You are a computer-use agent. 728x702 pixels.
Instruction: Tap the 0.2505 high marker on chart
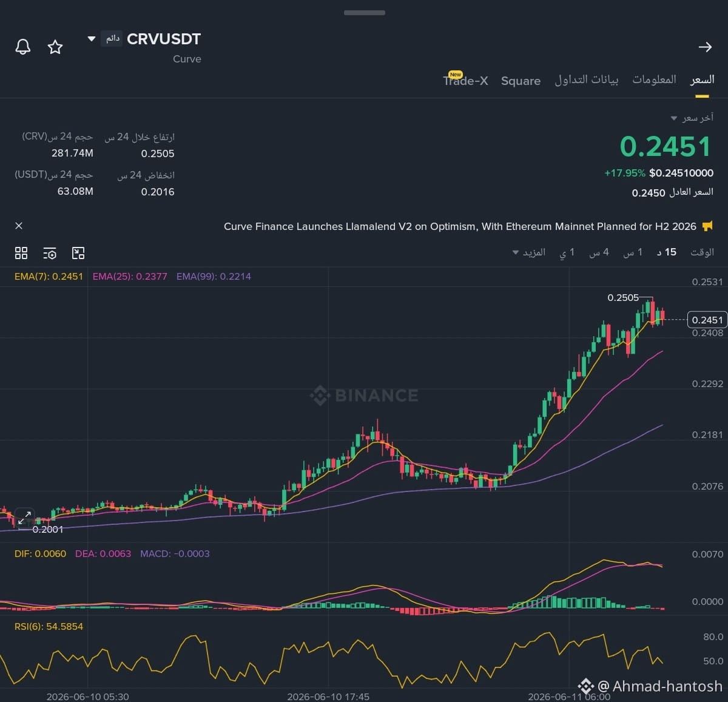click(623, 297)
